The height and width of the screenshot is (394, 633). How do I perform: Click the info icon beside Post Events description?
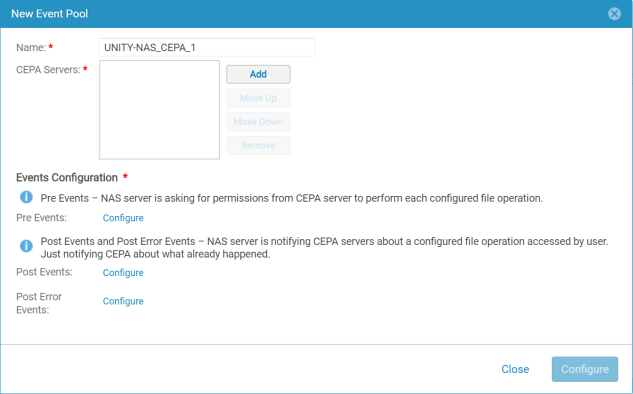pos(26,245)
